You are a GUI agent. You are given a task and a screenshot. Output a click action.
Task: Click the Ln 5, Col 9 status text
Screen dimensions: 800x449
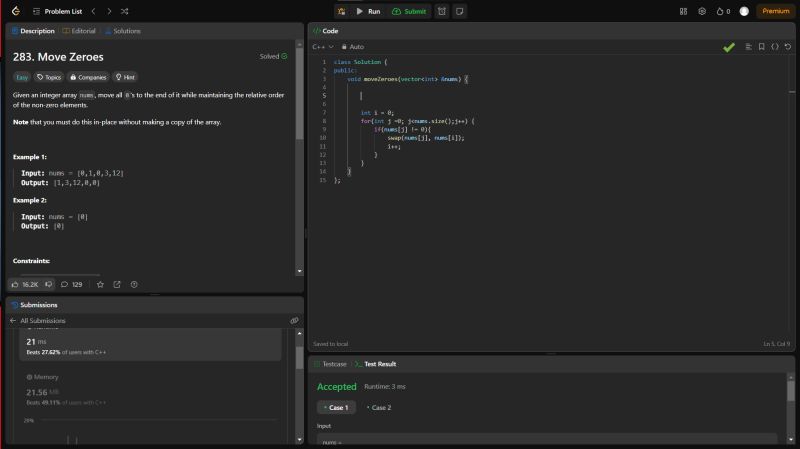(x=777, y=344)
